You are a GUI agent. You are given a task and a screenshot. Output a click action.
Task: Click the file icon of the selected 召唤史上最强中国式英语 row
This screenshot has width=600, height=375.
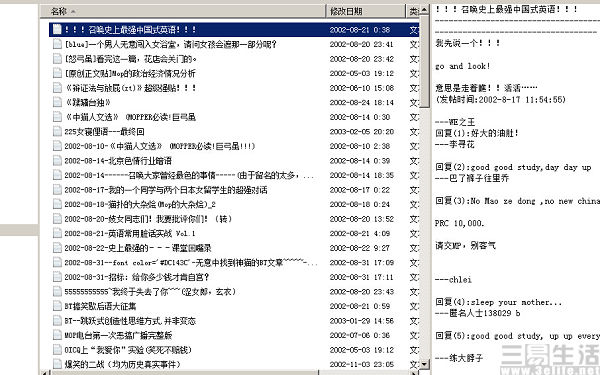(57, 29)
